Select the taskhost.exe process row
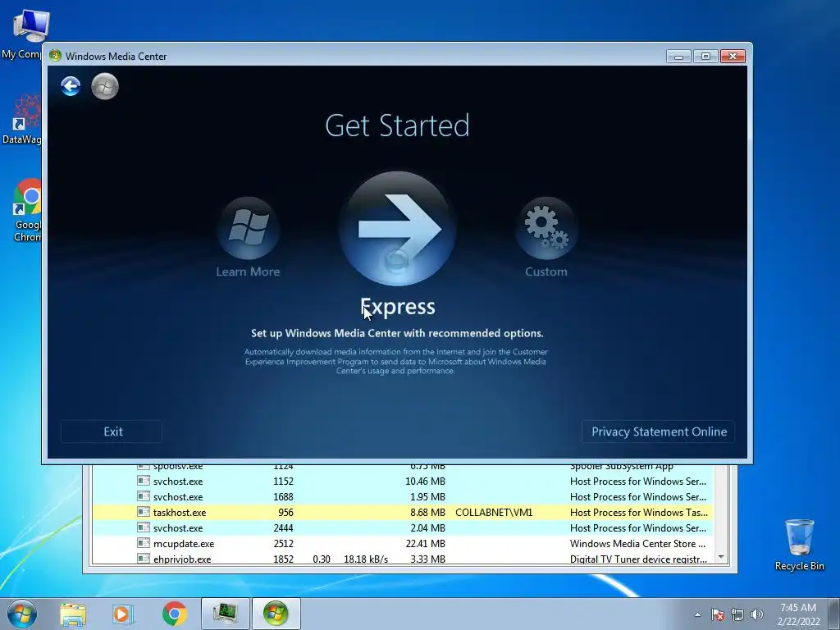Viewport: 840px width, 630px height. tap(402, 513)
